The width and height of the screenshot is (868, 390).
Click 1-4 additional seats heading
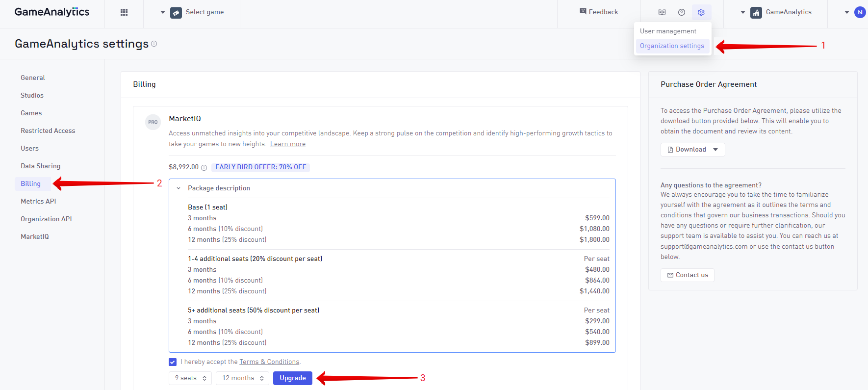pyautogui.click(x=255, y=259)
